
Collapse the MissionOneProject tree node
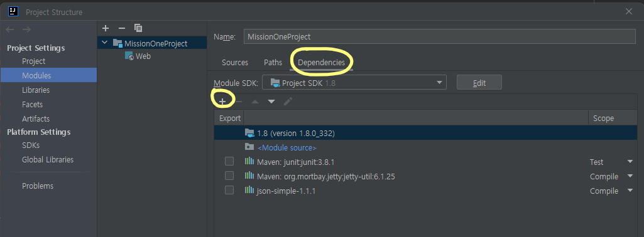[105, 43]
